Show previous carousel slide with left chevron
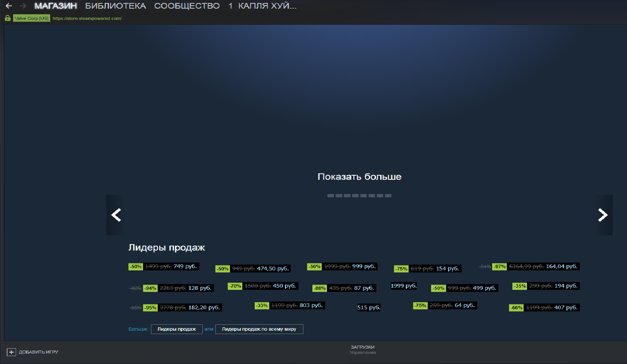This screenshot has height=364, width=627. click(116, 215)
